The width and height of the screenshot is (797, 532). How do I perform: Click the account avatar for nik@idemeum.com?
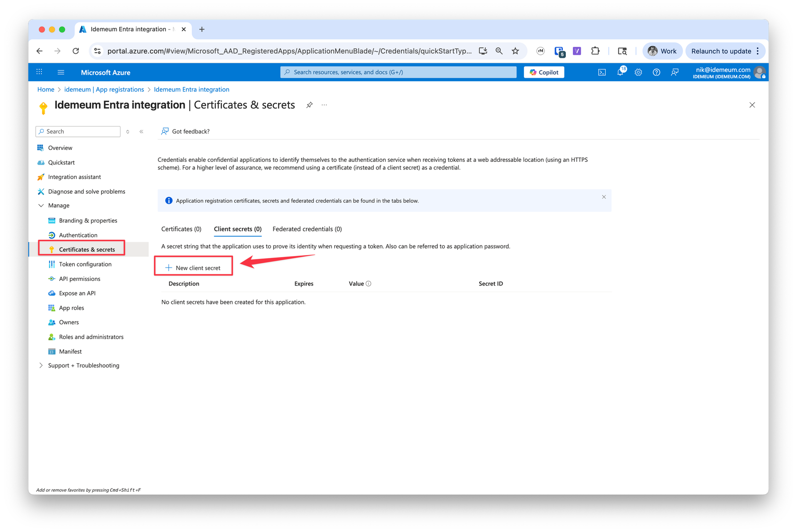click(x=759, y=72)
